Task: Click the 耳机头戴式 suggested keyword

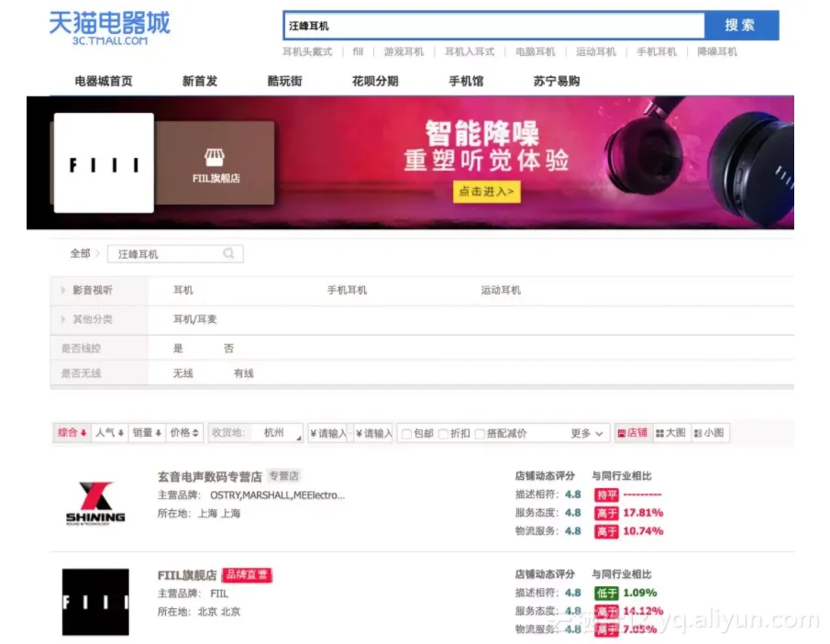Action: [307, 51]
